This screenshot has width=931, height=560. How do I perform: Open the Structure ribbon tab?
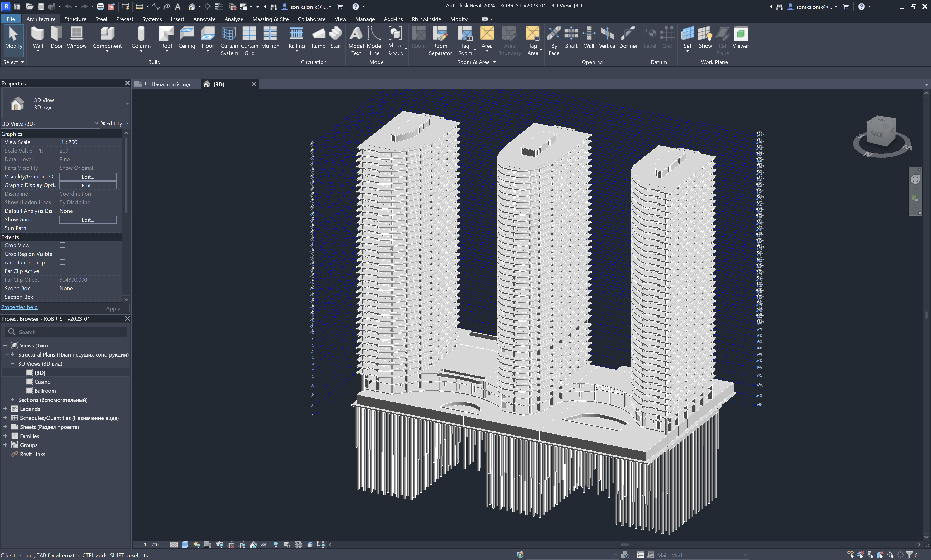coord(75,19)
